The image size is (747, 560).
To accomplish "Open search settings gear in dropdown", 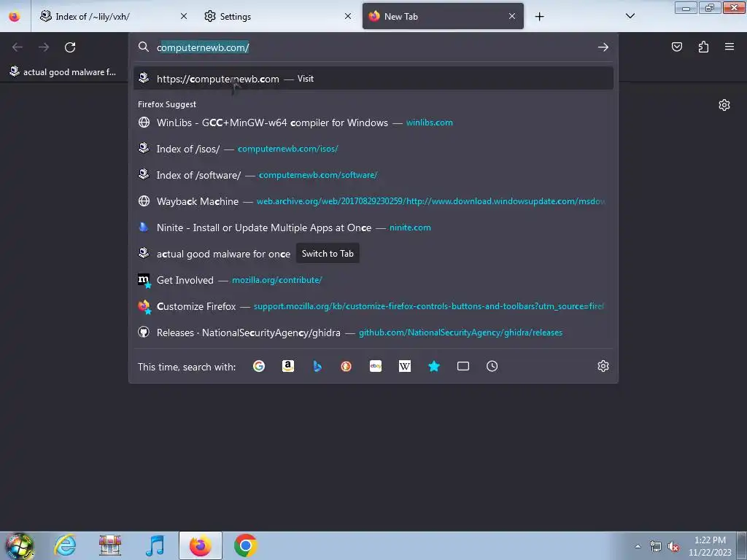I will coord(603,366).
